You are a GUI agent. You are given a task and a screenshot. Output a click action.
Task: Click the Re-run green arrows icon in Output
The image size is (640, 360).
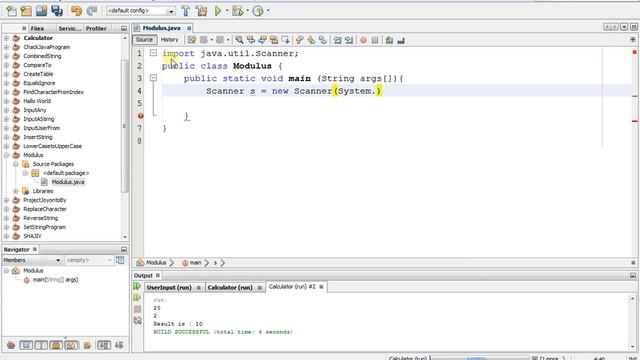pyautogui.click(x=137, y=287)
